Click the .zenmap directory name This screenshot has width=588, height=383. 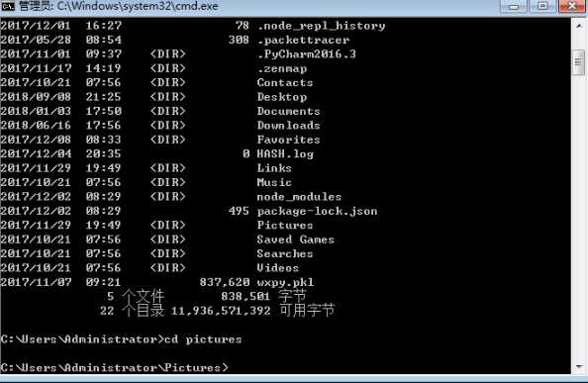[282, 68]
